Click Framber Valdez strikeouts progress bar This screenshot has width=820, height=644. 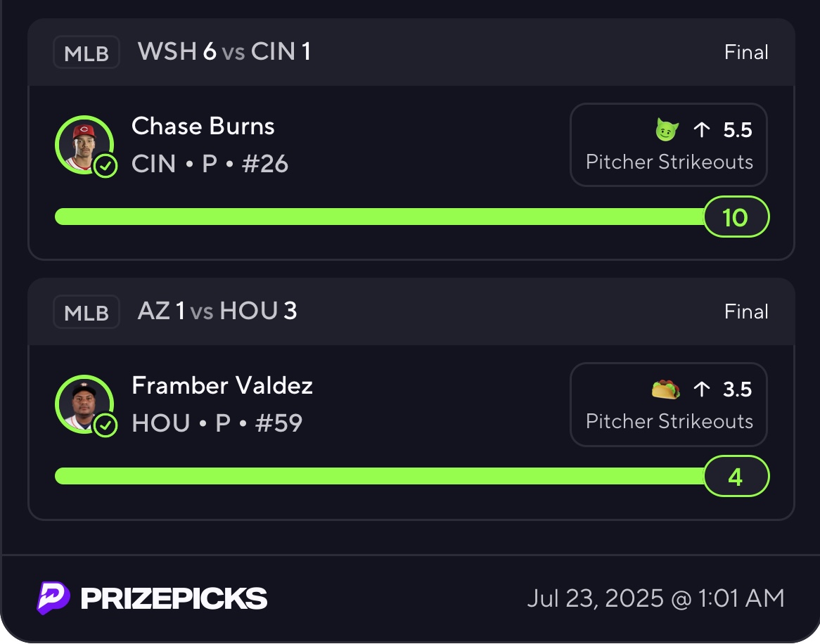[x=380, y=476]
